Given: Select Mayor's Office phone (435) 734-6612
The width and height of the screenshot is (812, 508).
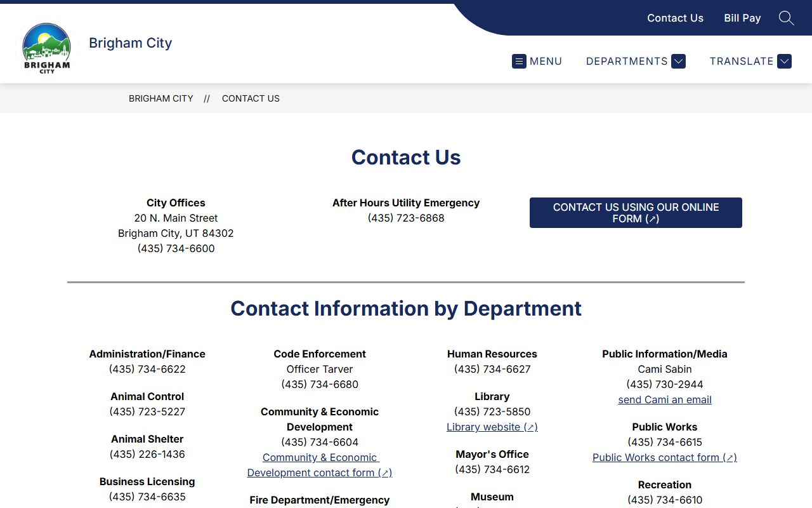Looking at the screenshot, I should click(492, 469).
